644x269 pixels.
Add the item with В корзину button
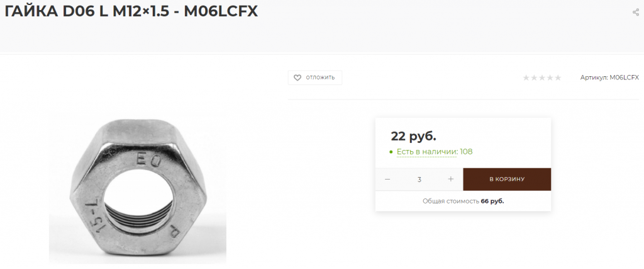[x=507, y=180]
